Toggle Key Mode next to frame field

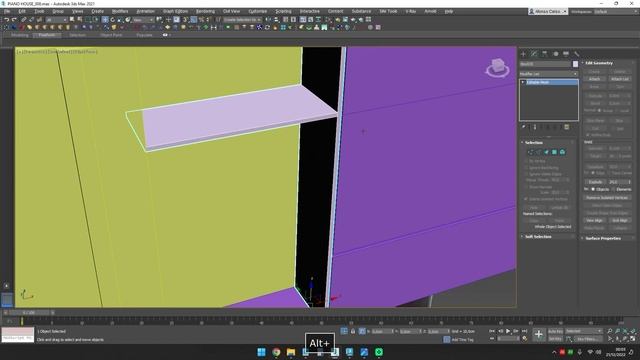click(492, 338)
